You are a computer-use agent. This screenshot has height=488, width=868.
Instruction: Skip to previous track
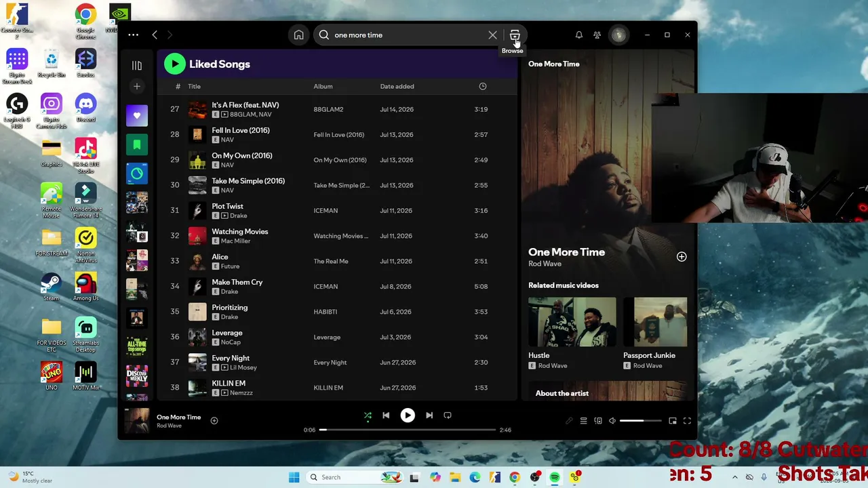tap(386, 415)
